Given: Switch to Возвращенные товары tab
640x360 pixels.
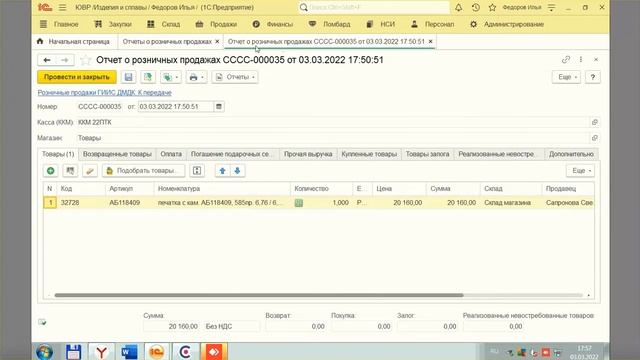Looking at the screenshot, I should 117,154.
